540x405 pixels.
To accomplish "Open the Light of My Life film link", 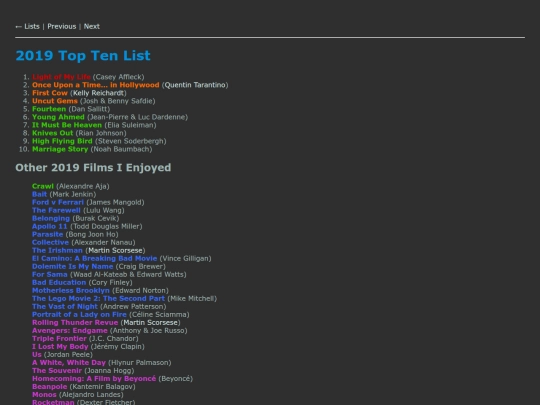I will (61, 77).
